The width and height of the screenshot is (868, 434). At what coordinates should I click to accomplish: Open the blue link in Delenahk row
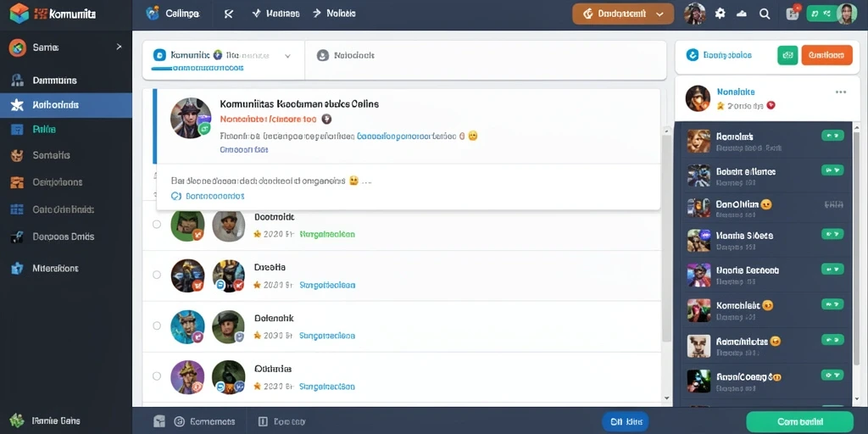tap(327, 336)
